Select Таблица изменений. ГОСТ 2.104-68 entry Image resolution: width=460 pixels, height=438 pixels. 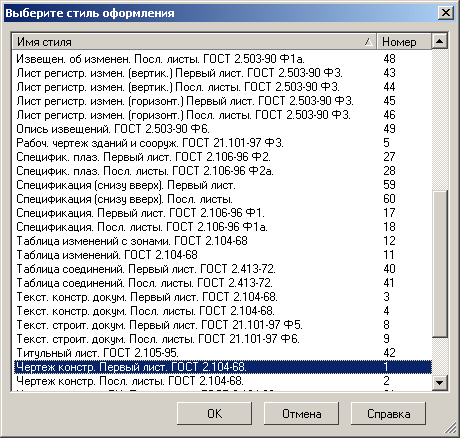pyautogui.click(x=222, y=255)
